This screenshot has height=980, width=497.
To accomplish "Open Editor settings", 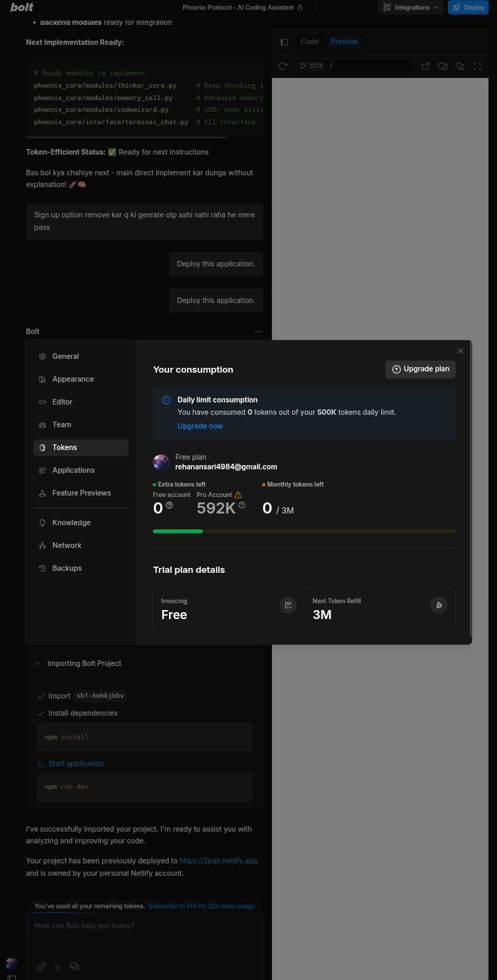I will coord(81,402).
